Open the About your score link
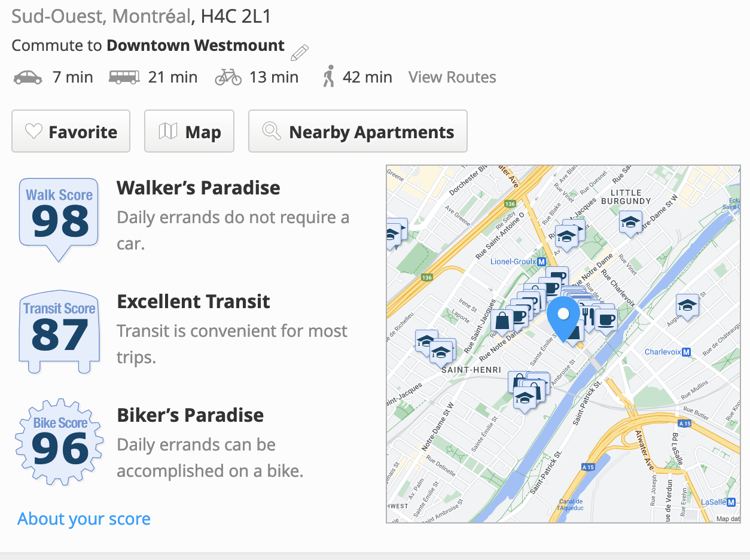750x560 pixels. [x=84, y=519]
